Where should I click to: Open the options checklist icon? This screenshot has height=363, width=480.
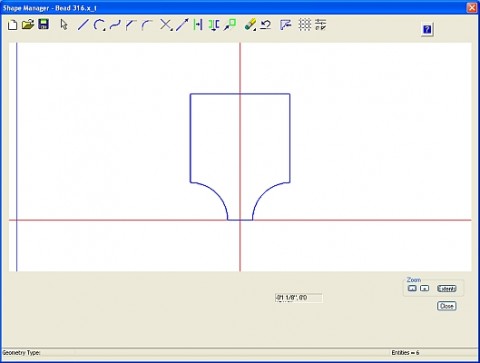pos(321,25)
